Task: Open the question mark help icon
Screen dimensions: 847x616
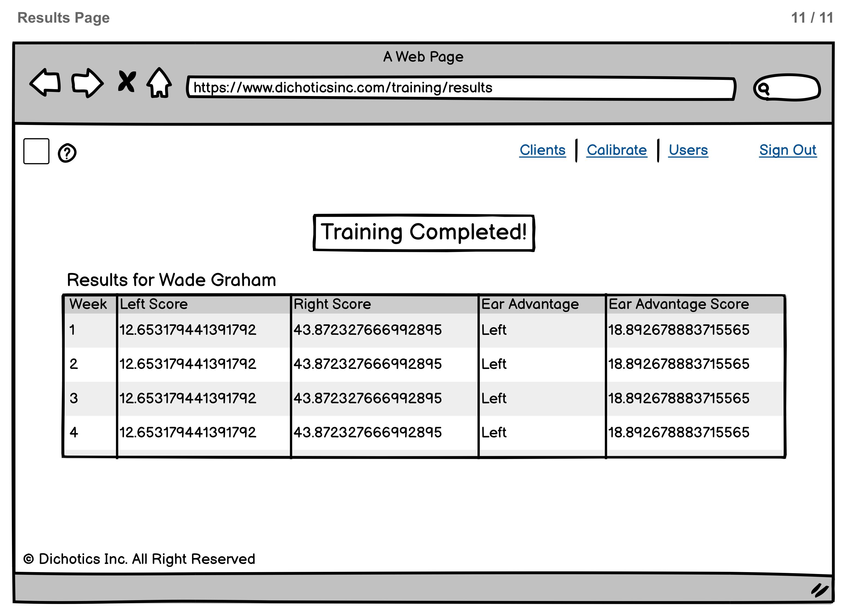Action: point(67,153)
